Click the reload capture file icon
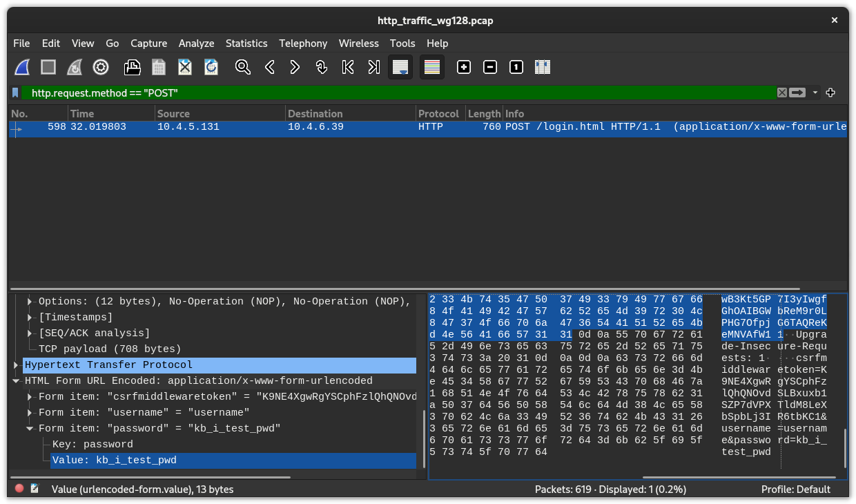 coord(211,67)
